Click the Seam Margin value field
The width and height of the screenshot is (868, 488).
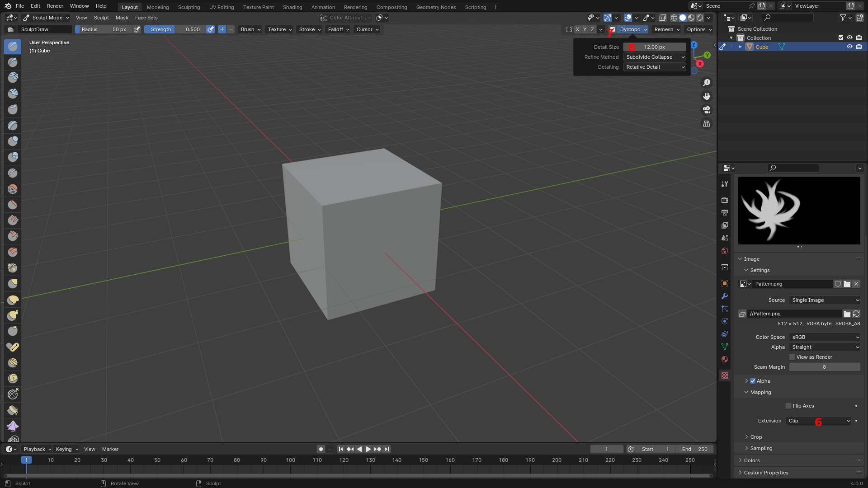(x=825, y=367)
